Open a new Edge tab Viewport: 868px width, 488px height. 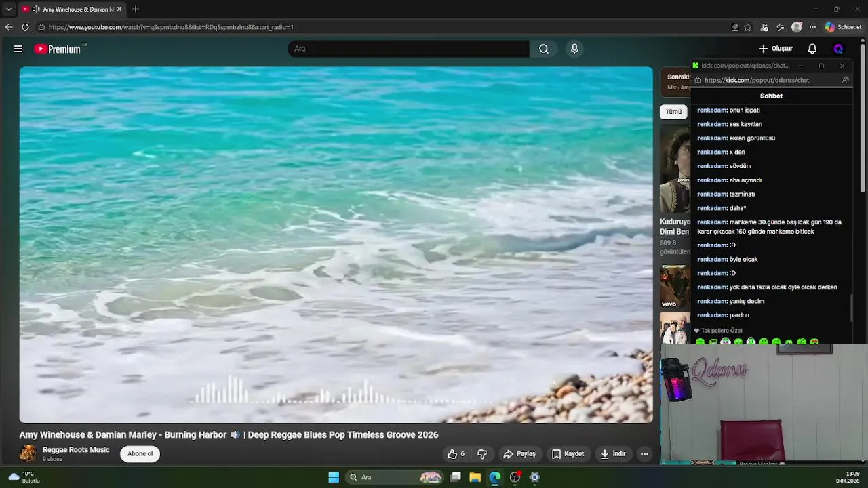136,9
